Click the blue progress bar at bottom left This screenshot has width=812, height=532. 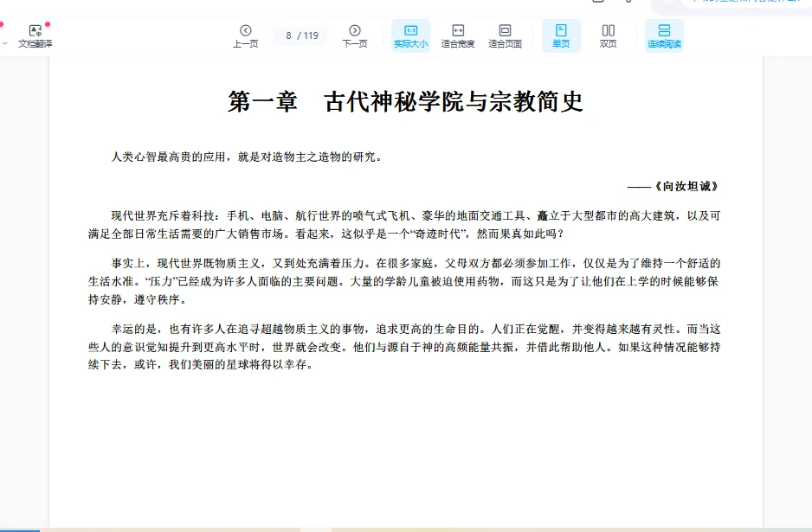tap(19, 529)
